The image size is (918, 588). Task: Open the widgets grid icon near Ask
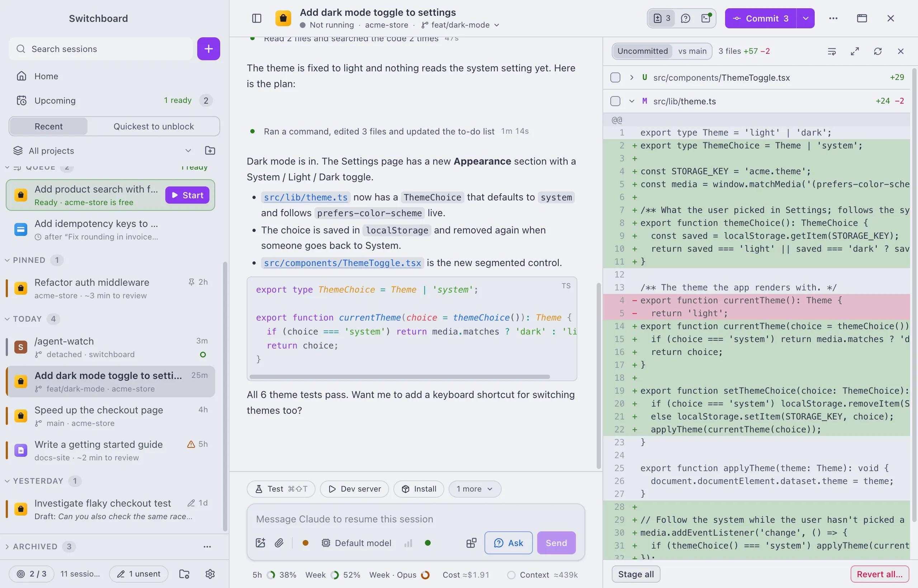click(x=471, y=543)
